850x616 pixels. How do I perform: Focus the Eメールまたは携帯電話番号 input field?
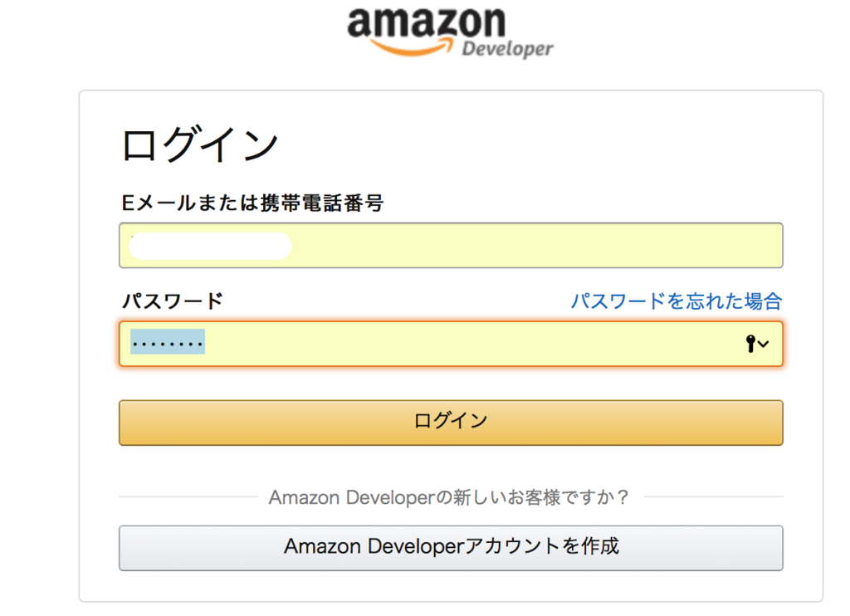click(x=451, y=245)
